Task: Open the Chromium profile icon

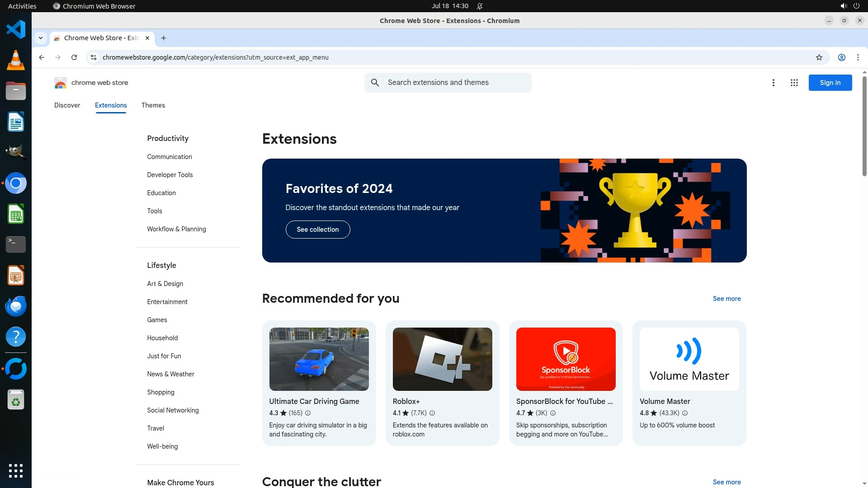Action: tap(841, 57)
